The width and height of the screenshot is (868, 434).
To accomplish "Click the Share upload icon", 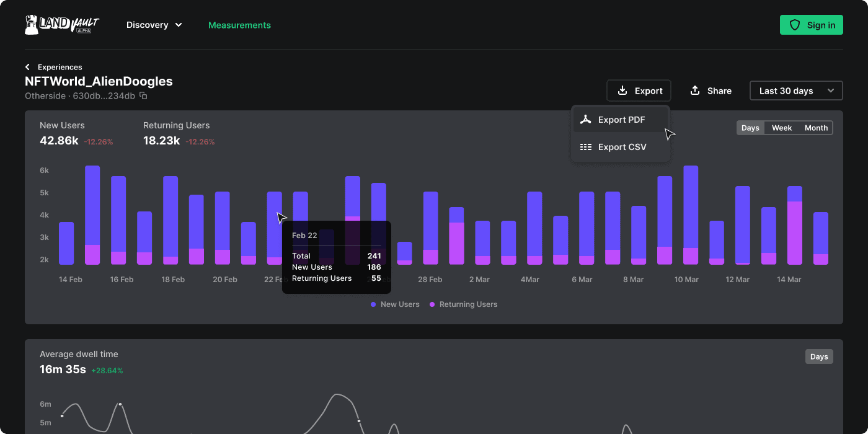I will 695,91.
